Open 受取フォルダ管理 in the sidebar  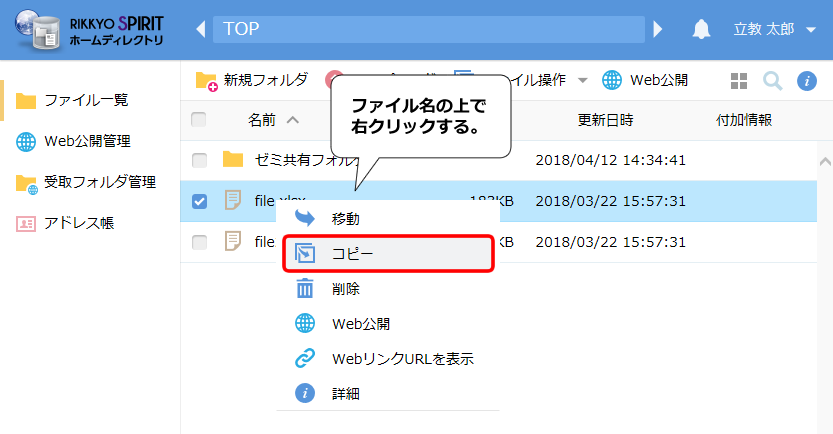point(86,183)
